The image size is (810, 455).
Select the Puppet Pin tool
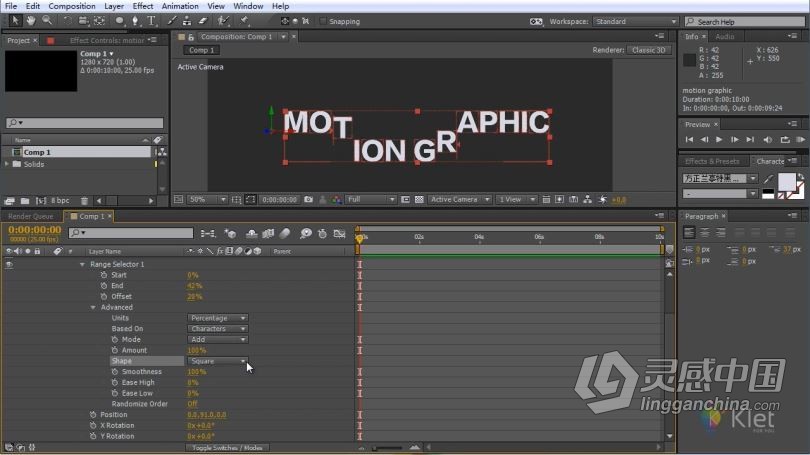pos(245,21)
